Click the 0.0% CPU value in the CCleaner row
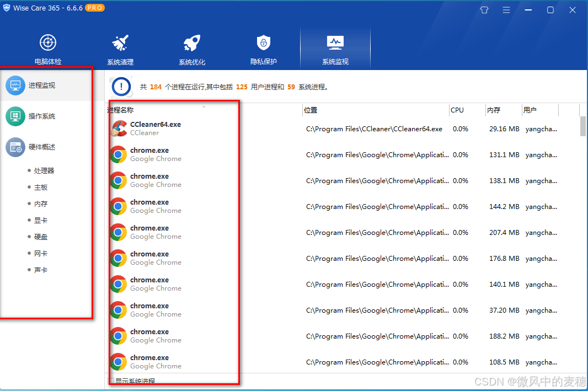 (x=461, y=129)
